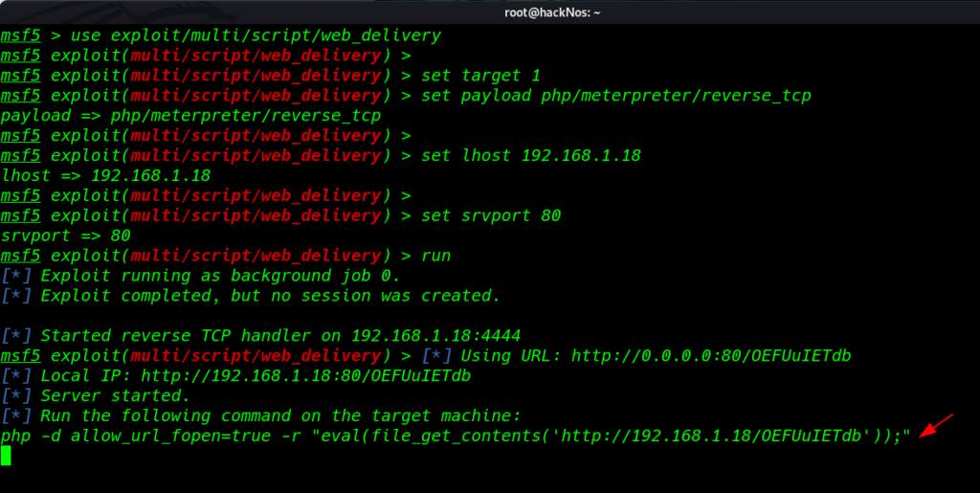Click output line 'payload => php/meterpreter/reverse_tcp'
Image resolution: width=980 pixels, height=493 pixels.
pos(190,116)
